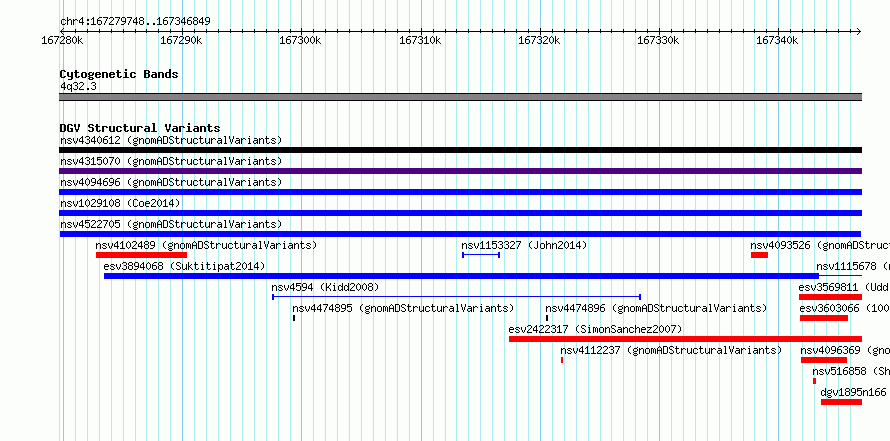Click the 'nsv4474895 (gnomADStructuralVariants)' label text

pos(403,308)
